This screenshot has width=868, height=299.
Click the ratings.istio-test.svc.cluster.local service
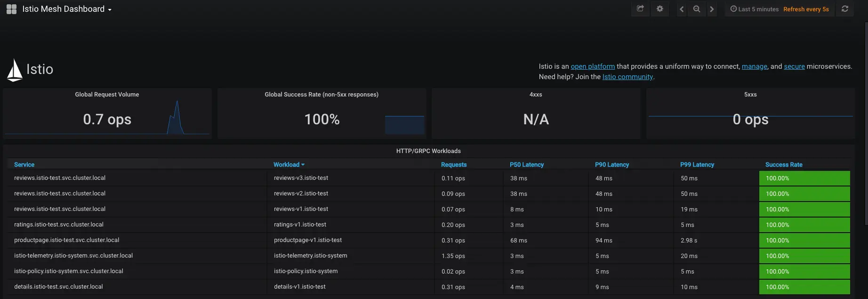coord(59,225)
